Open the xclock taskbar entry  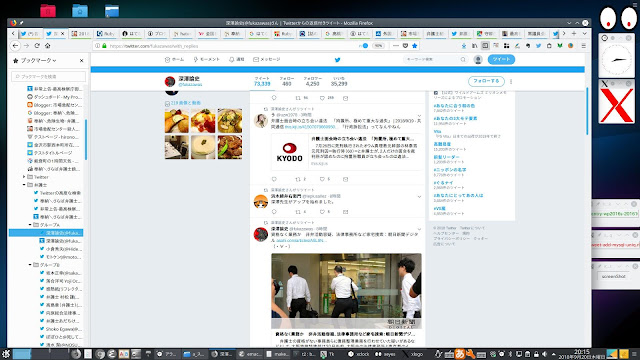pos(358,354)
